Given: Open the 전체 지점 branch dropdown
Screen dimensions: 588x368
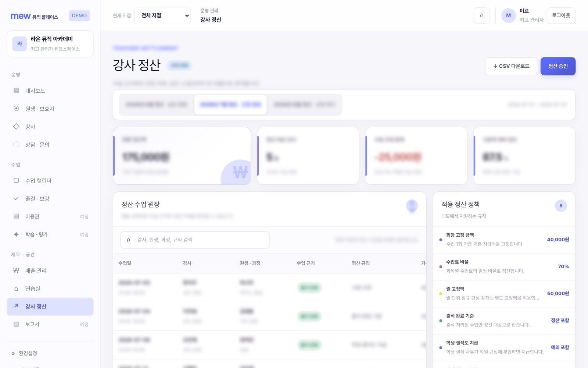Looking at the screenshot, I should [x=162, y=15].
